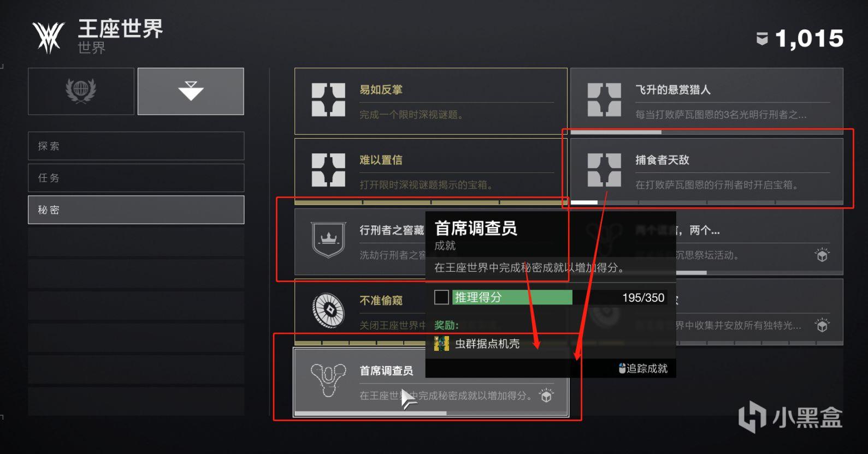This screenshot has width=868, height=454.
Task: Click the 不准偷窥 circular medallion icon
Action: [x=328, y=310]
